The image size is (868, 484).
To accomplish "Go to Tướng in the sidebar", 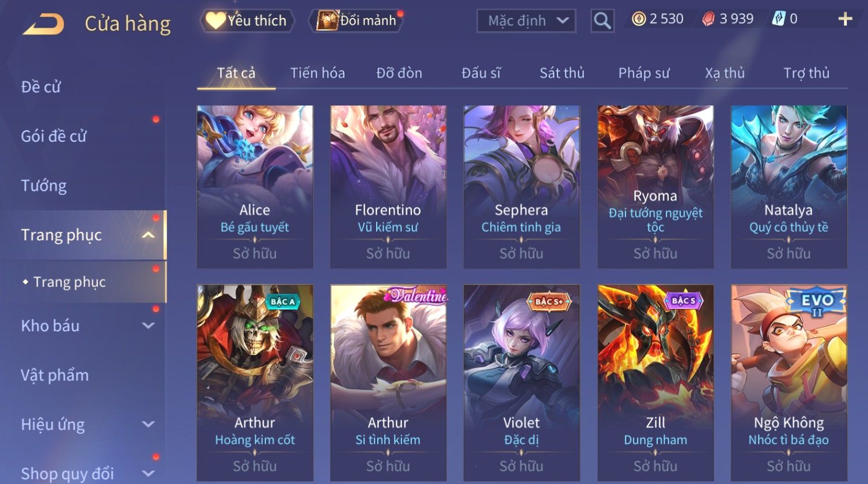I will pos(44,186).
